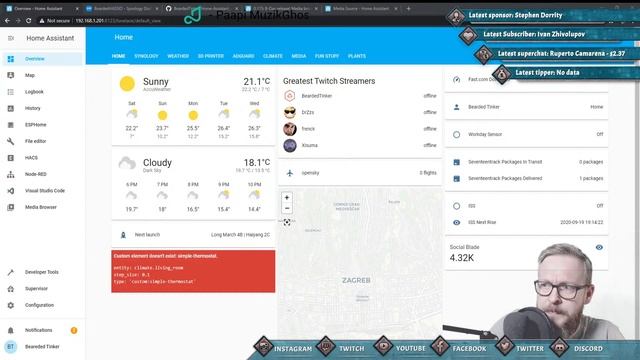Open Bearded Tinker user profile avatar

[x=11, y=347]
